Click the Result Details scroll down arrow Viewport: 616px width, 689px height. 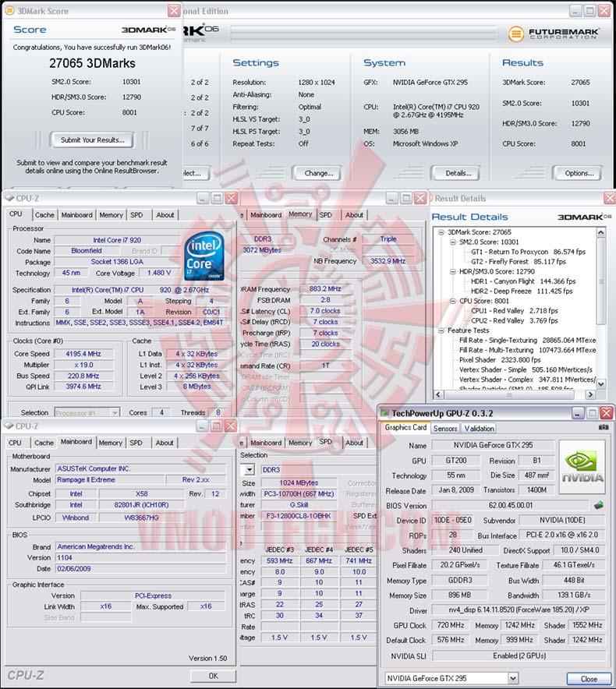point(601,384)
